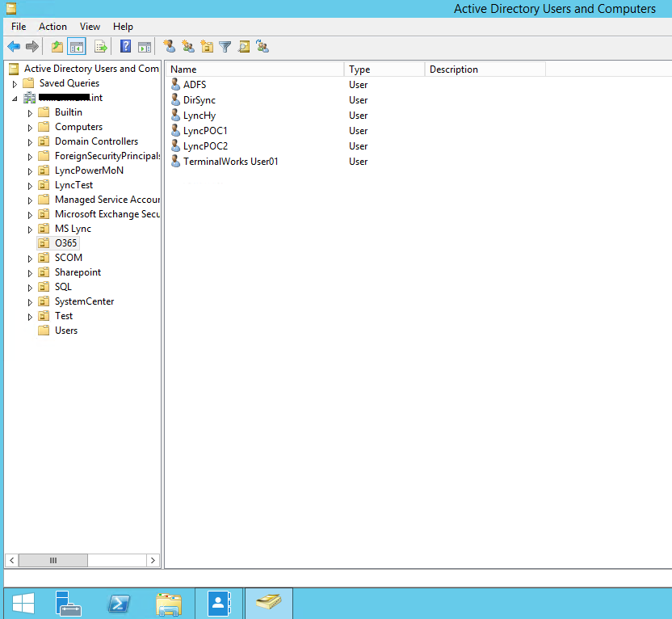
Task: Open the View menu
Action: [x=90, y=27]
